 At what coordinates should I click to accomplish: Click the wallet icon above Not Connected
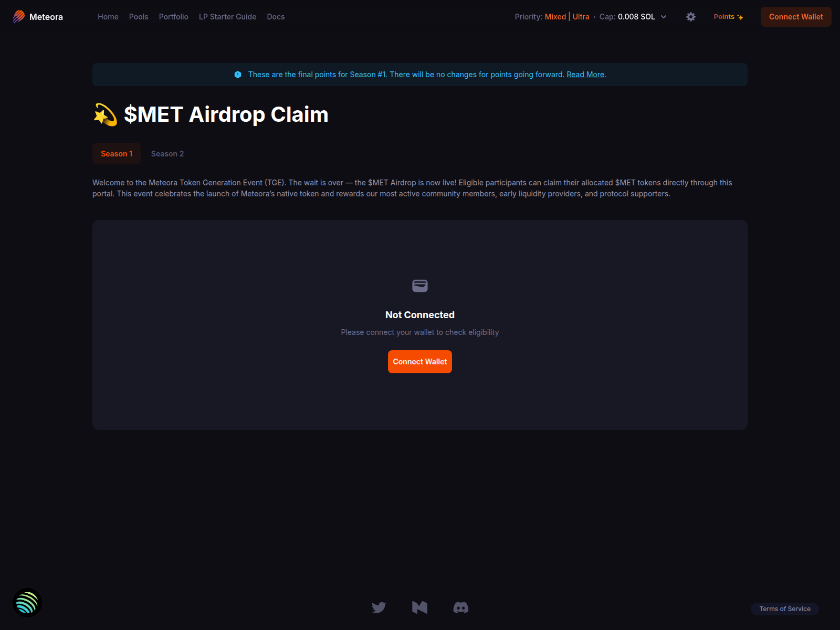419,286
